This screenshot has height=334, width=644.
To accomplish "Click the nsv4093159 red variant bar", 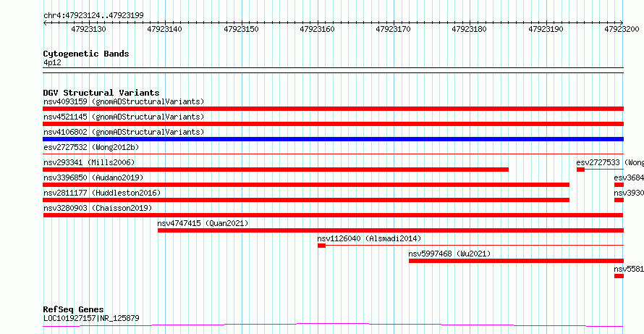I will coord(333,109).
